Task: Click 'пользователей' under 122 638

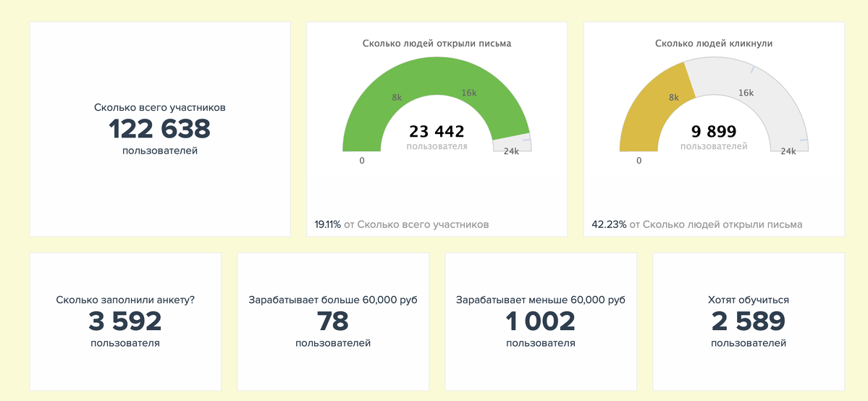Action: (159, 150)
